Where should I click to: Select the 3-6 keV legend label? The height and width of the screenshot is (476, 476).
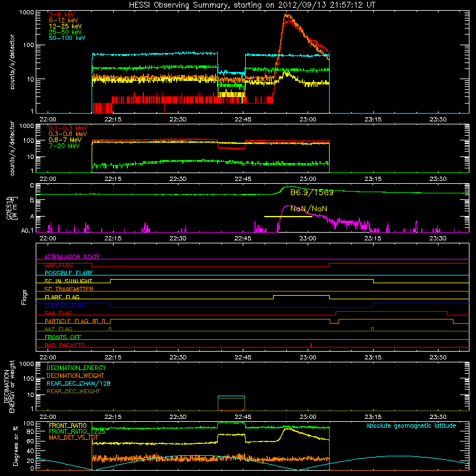(61, 14)
